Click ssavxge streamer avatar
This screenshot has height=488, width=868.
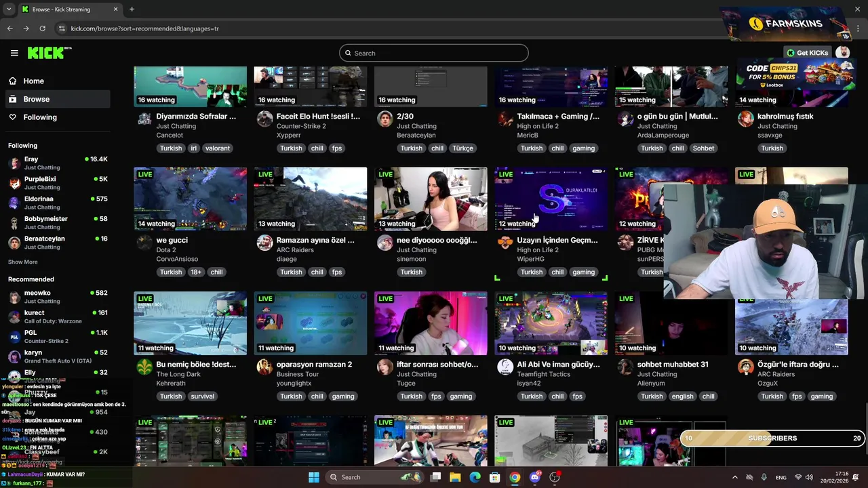point(745,119)
